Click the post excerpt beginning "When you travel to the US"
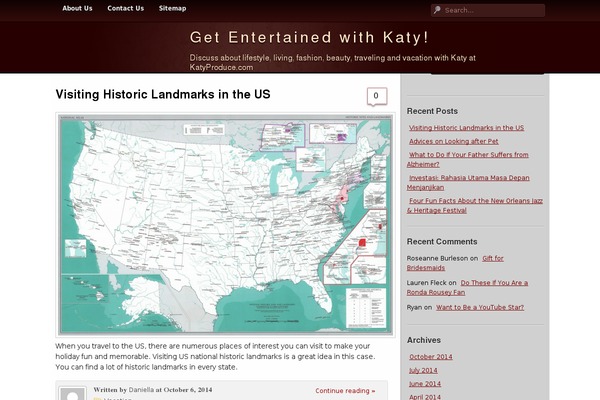Viewport: 600px width, 400px height. pyautogui.click(x=215, y=356)
